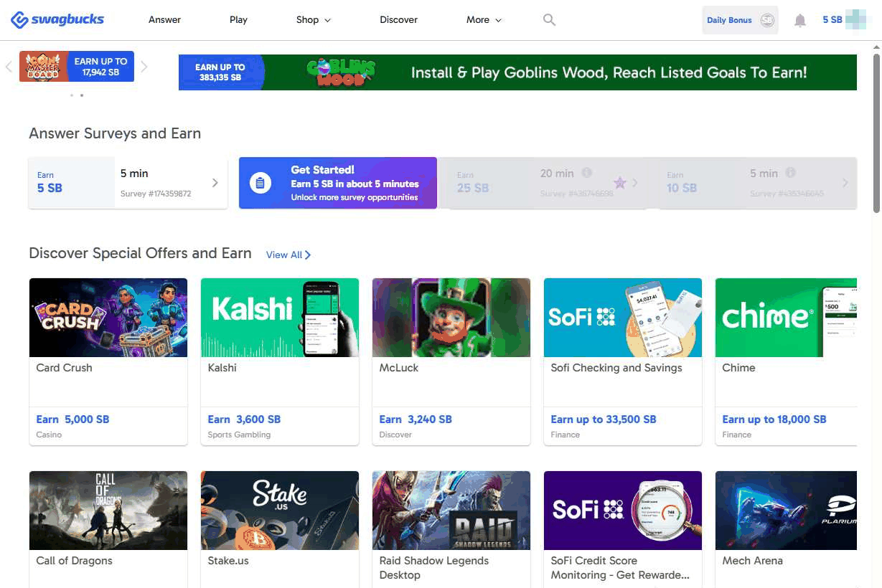882x588 pixels.
Task: Click the info icon beside 20 min
Action: [586, 173]
